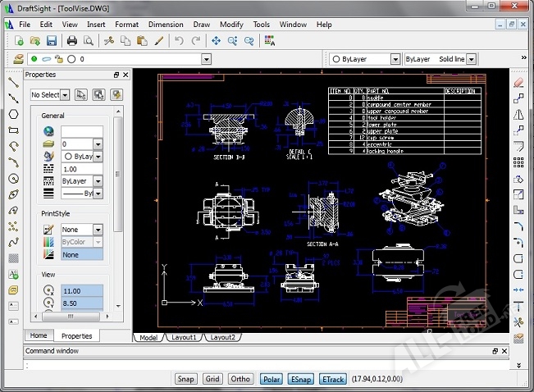
Task: Click the View X value field 11.00
Action: coord(82,290)
